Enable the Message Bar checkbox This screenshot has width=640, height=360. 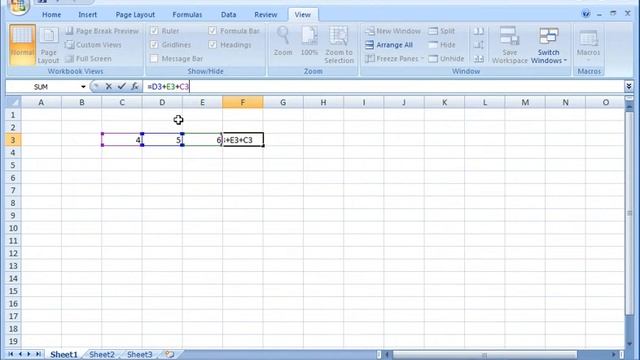point(154,59)
